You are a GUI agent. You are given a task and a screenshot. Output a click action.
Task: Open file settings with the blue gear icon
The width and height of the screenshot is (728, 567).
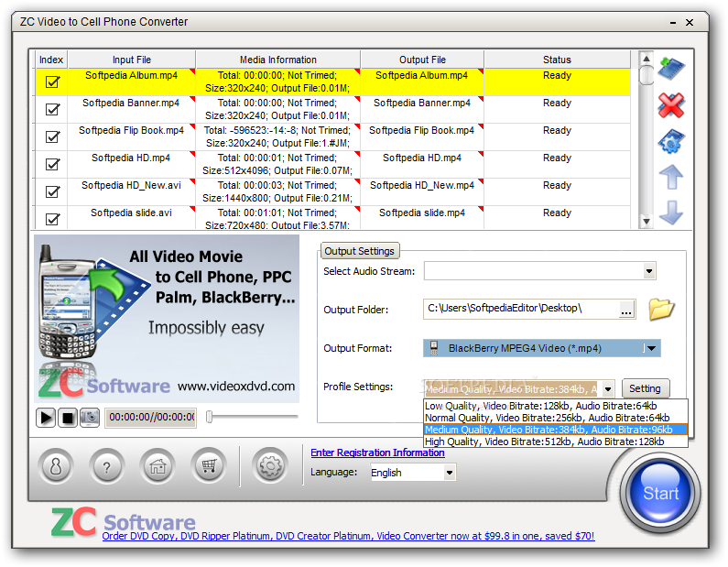click(671, 141)
